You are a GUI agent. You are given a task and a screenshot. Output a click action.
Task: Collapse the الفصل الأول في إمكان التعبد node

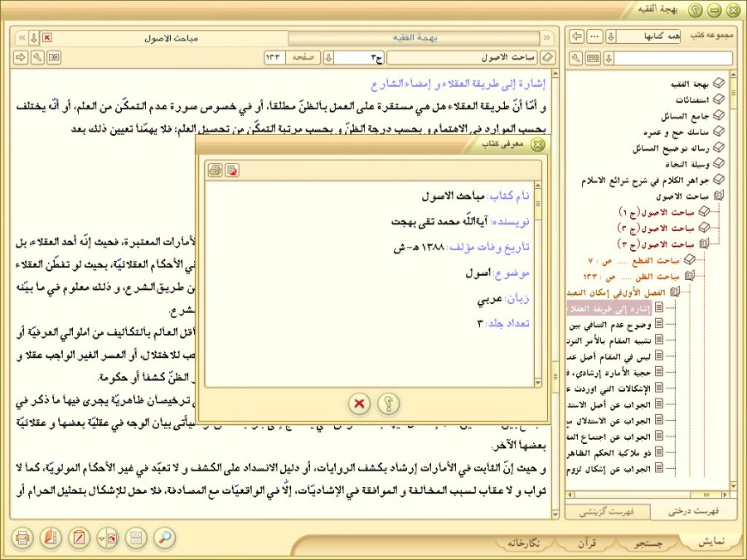(x=675, y=292)
